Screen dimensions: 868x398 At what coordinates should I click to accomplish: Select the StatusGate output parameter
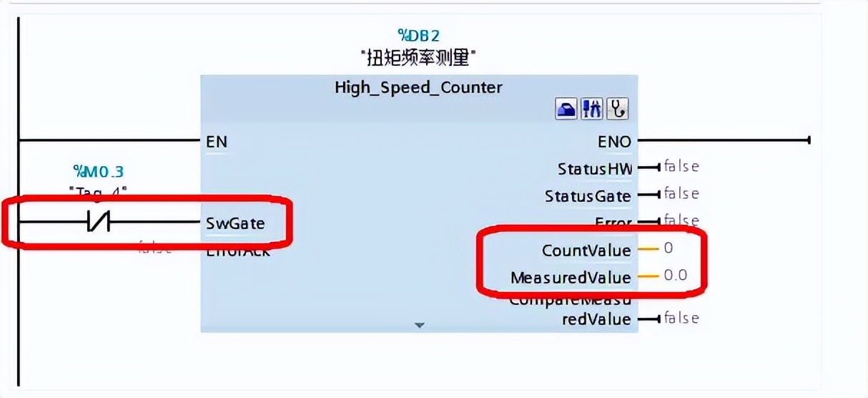pos(588,196)
